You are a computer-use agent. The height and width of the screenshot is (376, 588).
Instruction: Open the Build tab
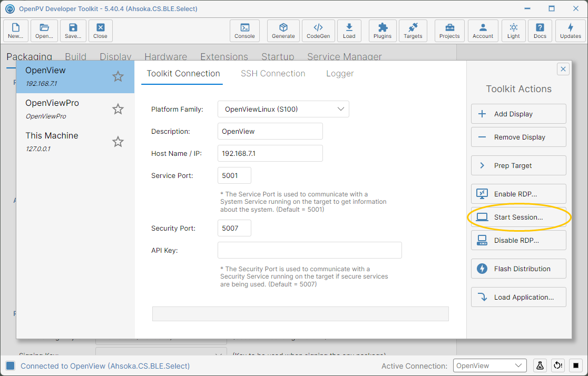click(76, 56)
